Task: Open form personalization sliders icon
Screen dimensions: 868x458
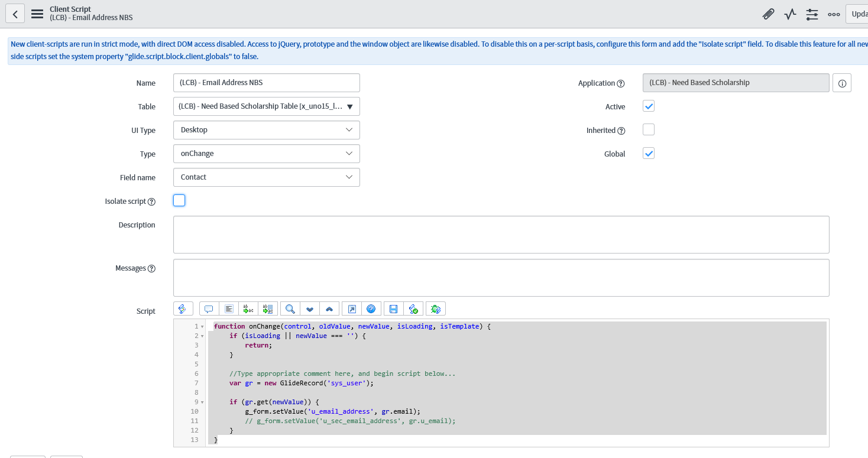Action: point(812,14)
